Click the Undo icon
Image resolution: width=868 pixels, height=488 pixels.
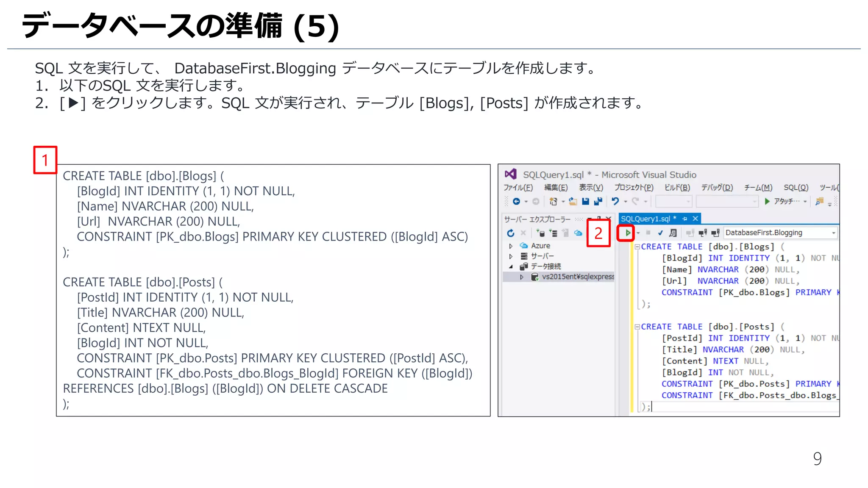click(615, 202)
